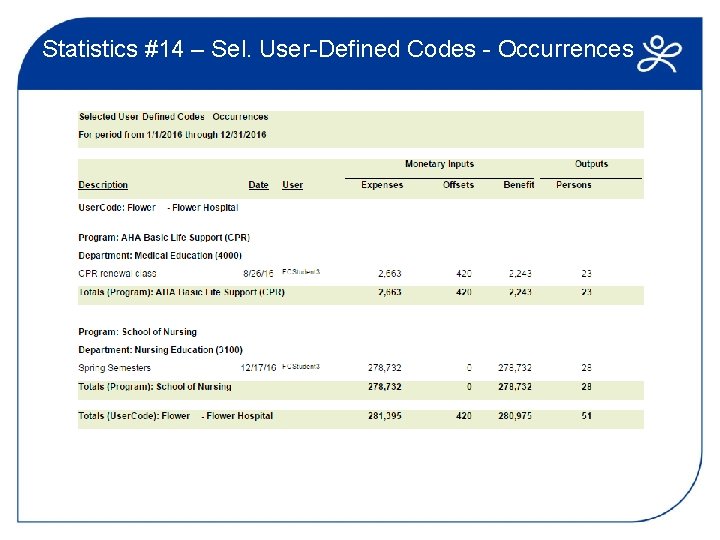Click 'Totals (UserCode): Flower - Flower Hospital' label
720x540 pixels.
175,416
